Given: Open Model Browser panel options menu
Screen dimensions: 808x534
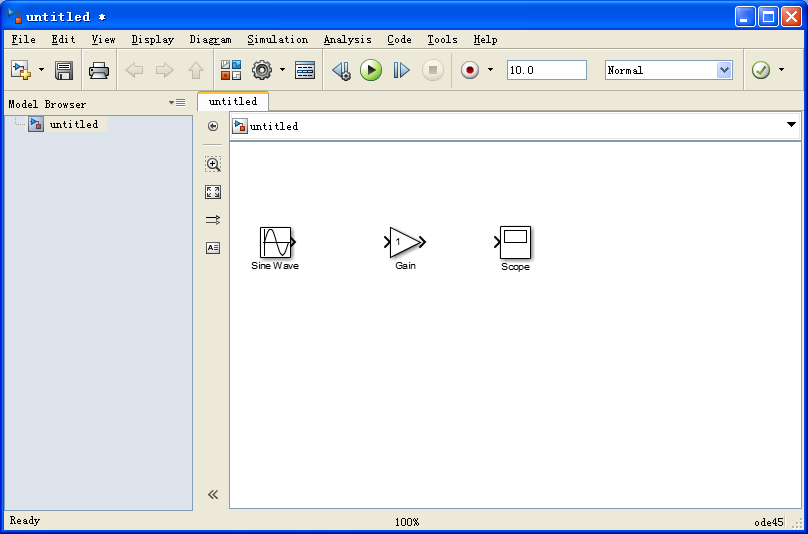Looking at the screenshot, I should click(177, 103).
